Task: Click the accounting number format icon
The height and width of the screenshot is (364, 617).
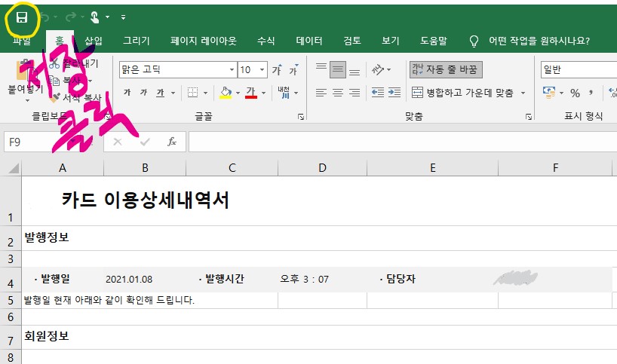Action: coord(549,93)
